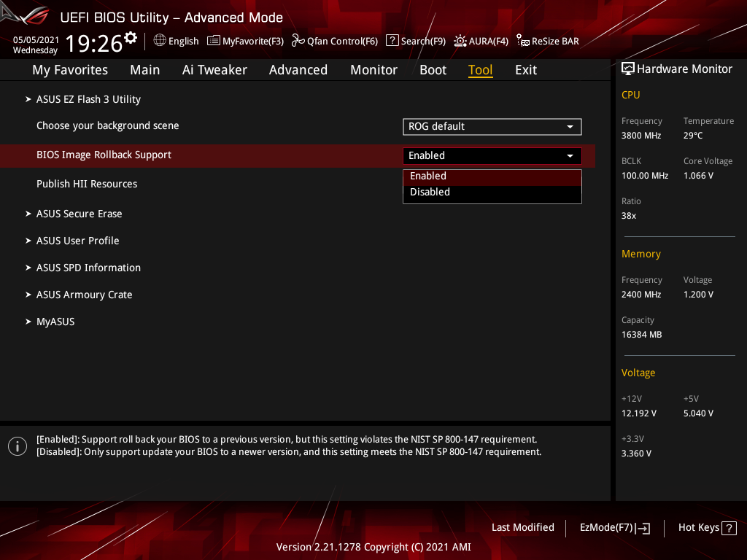
Task: Open ASUS User Profile entry
Action: 77,241
